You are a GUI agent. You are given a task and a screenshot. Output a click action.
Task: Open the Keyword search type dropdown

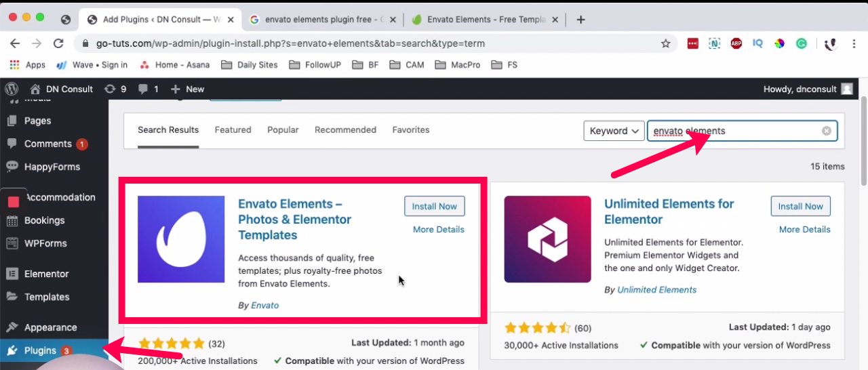coord(614,131)
